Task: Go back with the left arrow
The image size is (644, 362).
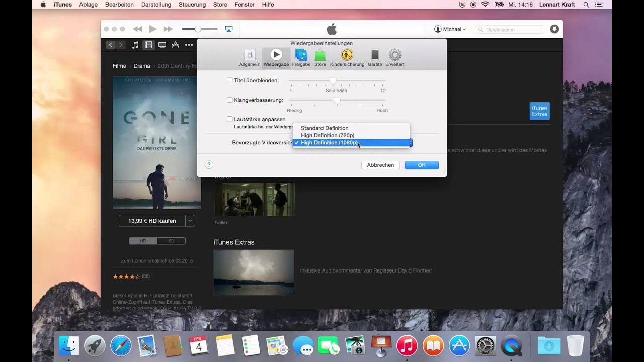Action: pyautogui.click(x=111, y=45)
